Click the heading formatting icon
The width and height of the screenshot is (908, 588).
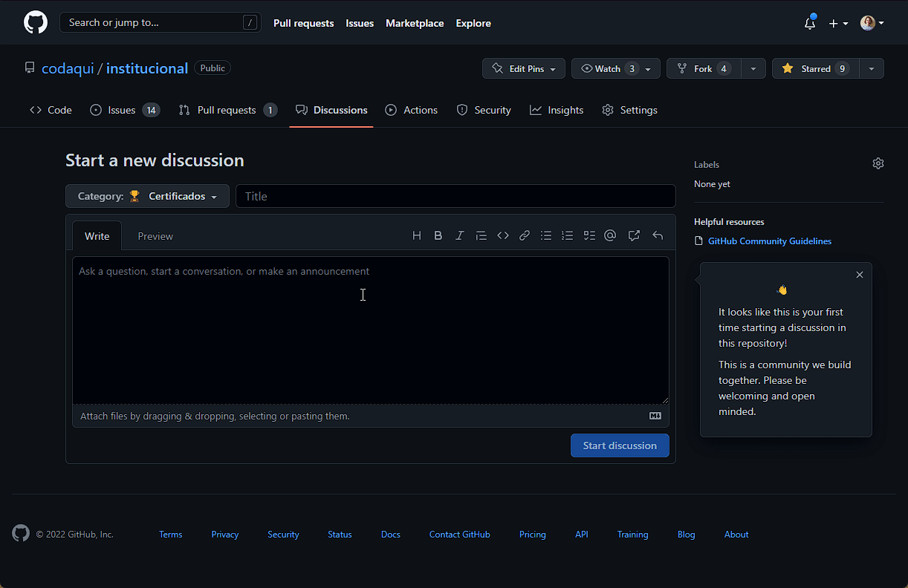point(417,236)
